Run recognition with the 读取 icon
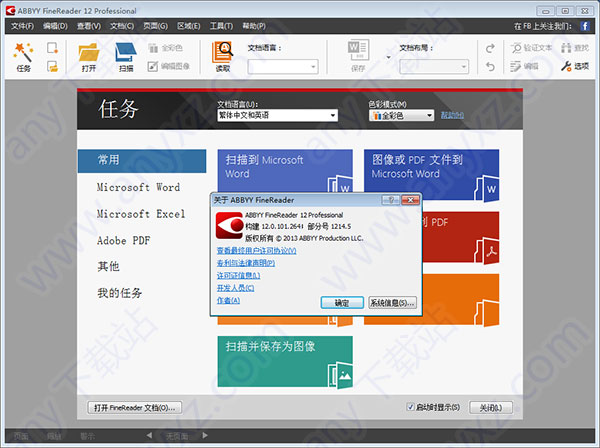 223,57
